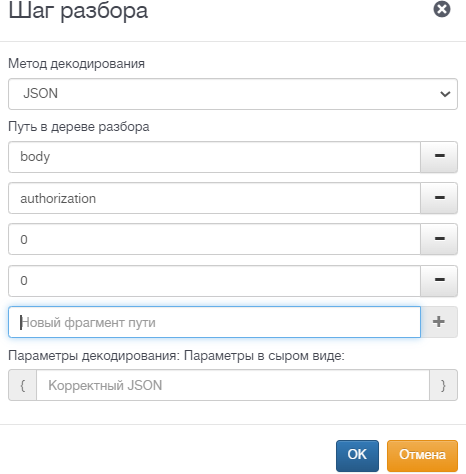Click the Отмена button
This screenshot has width=466, height=474.
pyautogui.click(x=422, y=456)
